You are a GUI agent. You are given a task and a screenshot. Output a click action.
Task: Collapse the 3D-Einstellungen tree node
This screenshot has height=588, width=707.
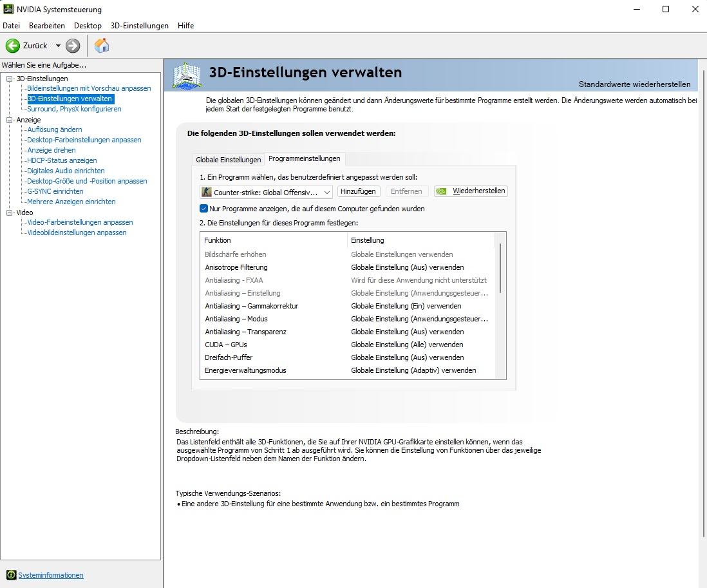9,79
